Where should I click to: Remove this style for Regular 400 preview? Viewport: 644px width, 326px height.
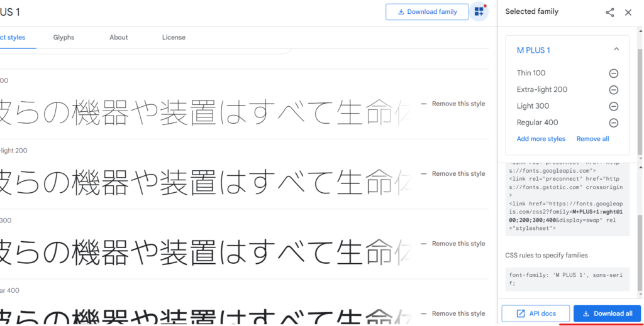pos(453,313)
